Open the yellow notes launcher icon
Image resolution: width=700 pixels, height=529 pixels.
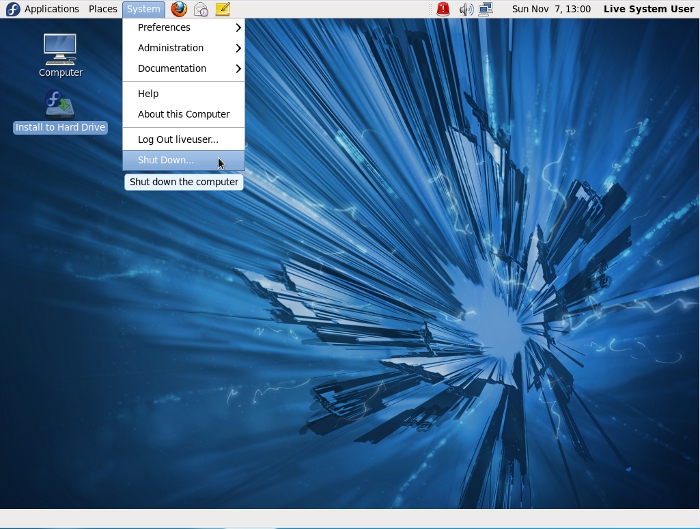coord(223,9)
